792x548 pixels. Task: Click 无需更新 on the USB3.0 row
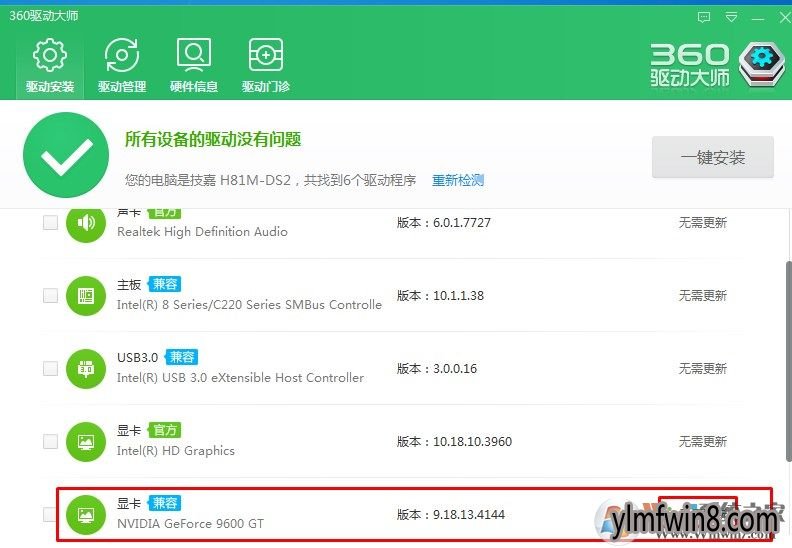703,369
